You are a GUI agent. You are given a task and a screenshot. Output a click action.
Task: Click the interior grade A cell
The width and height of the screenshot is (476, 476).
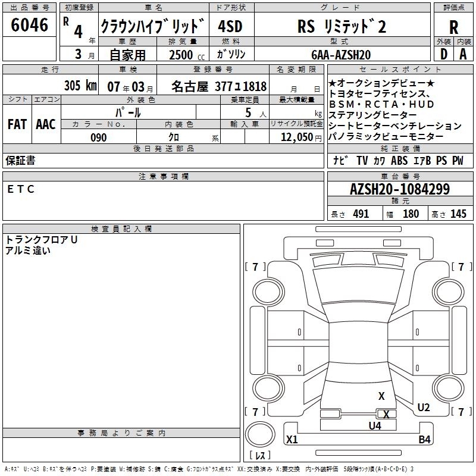coord(463,54)
